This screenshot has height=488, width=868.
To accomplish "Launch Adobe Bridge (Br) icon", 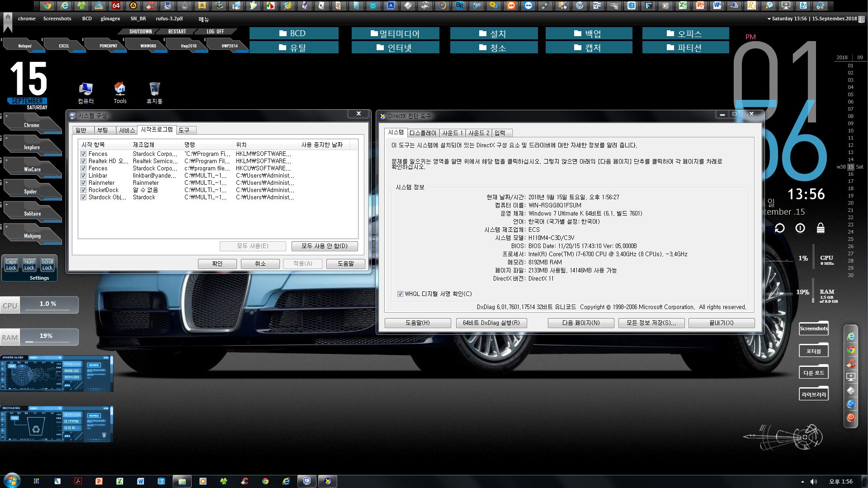I will 460,6.
